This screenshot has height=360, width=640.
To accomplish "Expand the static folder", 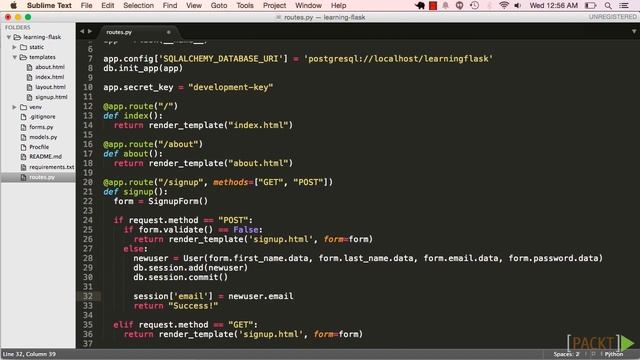I will click(x=14, y=47).
